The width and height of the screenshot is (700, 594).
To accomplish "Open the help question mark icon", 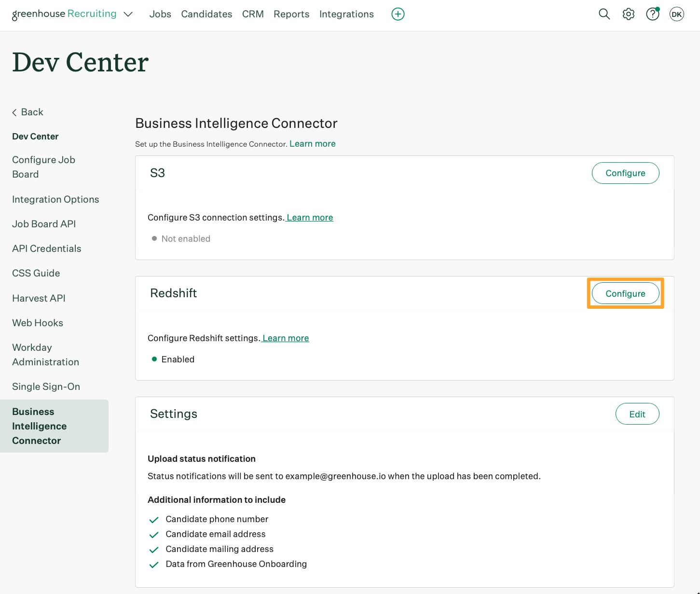I will pyautogui.click(x=653, y=14).
